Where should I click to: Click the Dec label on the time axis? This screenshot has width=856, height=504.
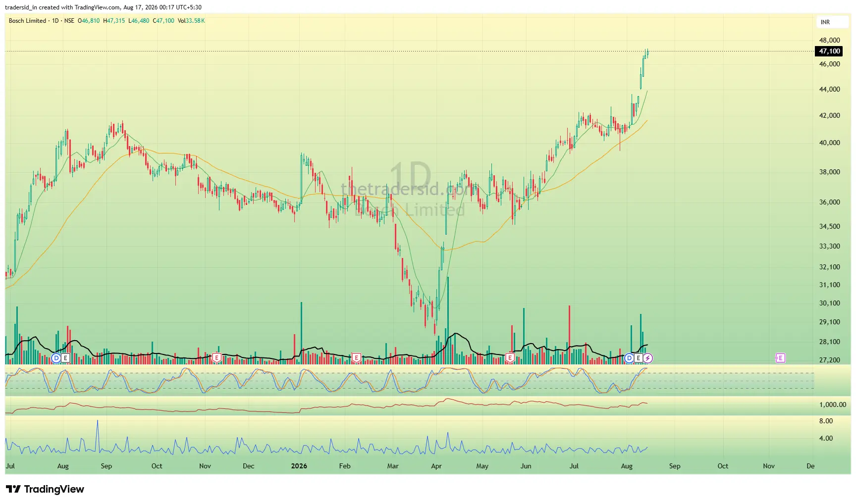click(249, 466)
